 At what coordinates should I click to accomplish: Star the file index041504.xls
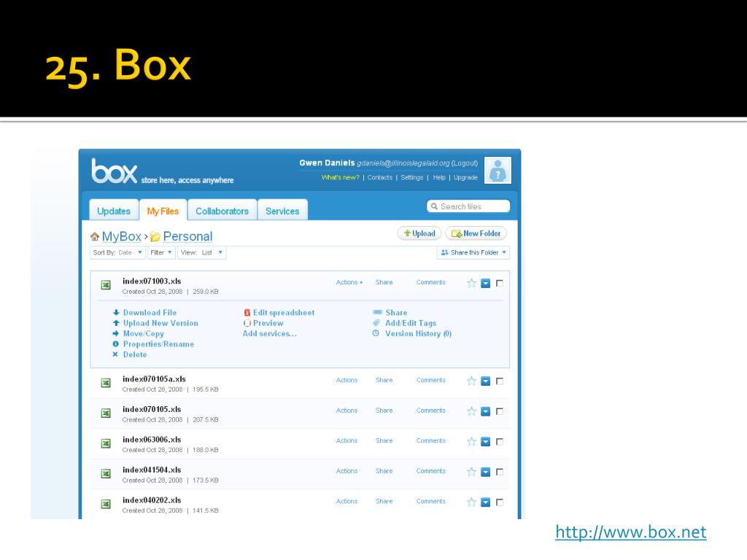coord(471,472)
